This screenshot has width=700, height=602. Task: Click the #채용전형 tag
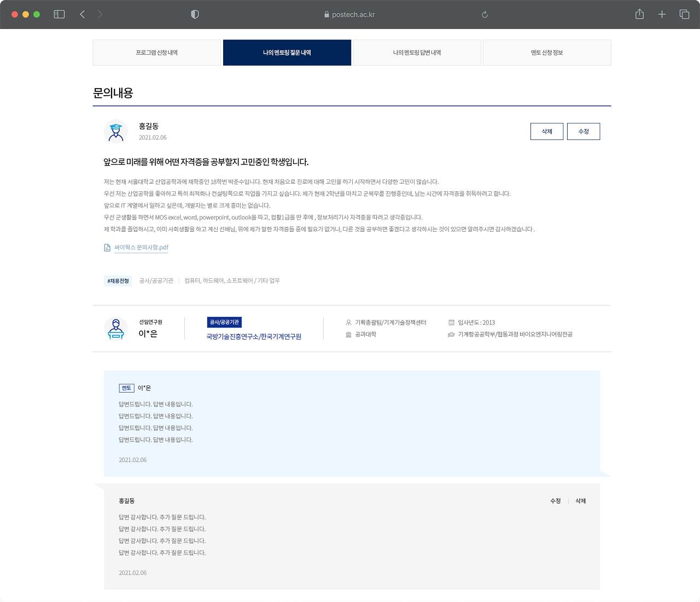(x=118, y=281)
